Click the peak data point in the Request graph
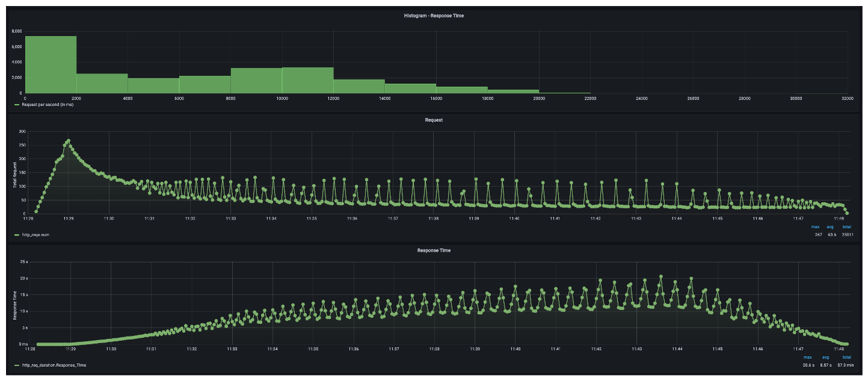The width and height of the screenshot is (868, 381). pyautogui.click(x=69, y=141)
